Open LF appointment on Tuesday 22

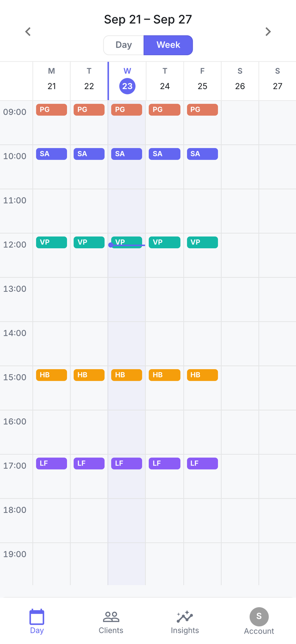click(89, 464)
